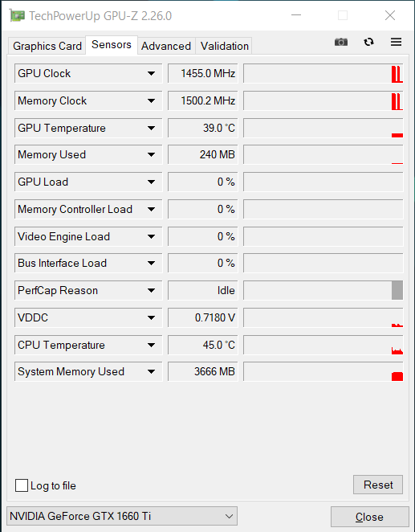Open the hamburger menu icon
The width and height of the screenshot is (415, 532).
coord(396,42)
